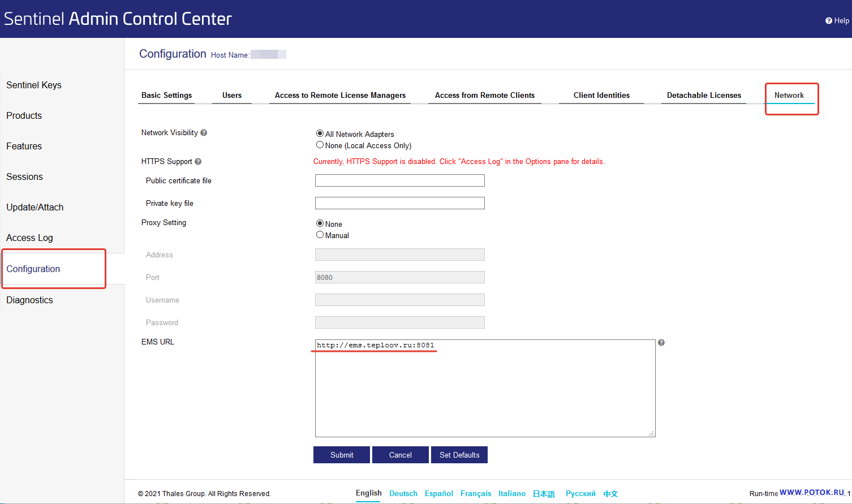The width and height of the screenshot is (852, 504).
Task: Click the Sentinel Admin Control Center title
Action: [x=118, y=19]
